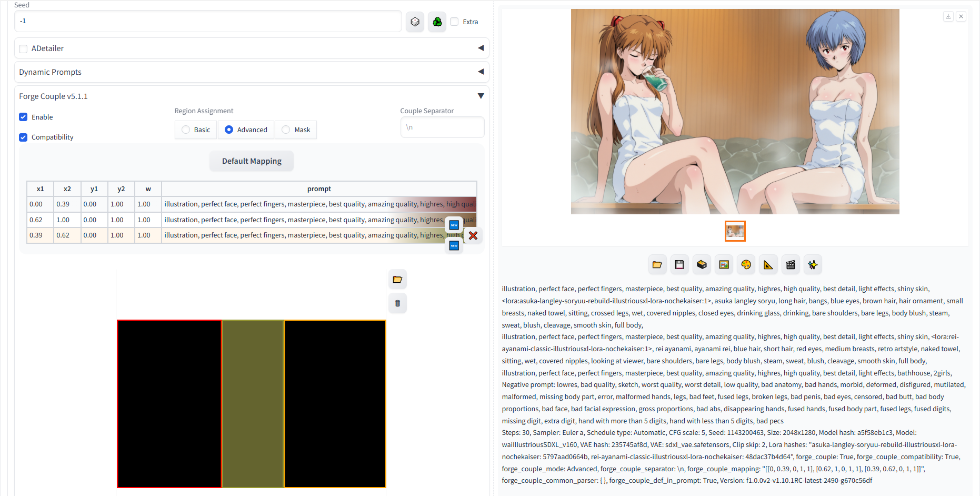Viewport: 980px width, 496px height.
Task: Click second row's x2 cell 1.00
Action: [x=67, y=220]
